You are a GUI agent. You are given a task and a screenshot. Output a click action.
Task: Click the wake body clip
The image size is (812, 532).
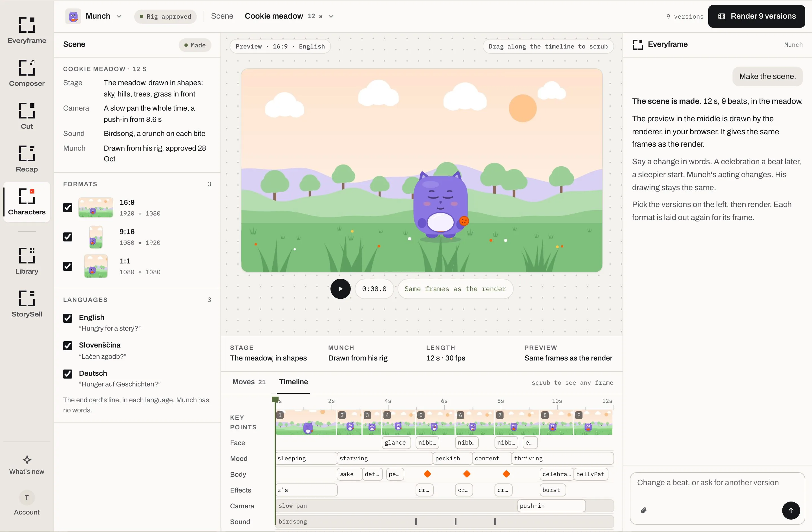(x=349, y=474)
